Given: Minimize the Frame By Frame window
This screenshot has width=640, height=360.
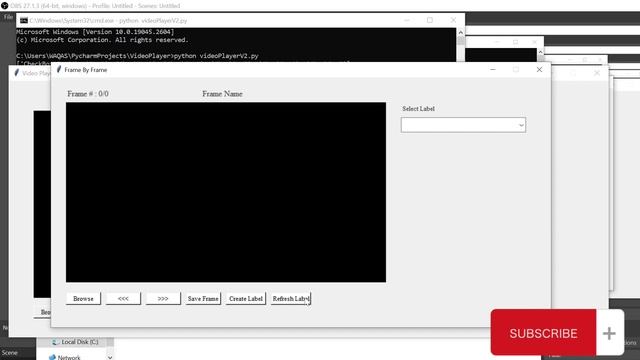Looking at the screenshot, I should [x=493, y=70].
